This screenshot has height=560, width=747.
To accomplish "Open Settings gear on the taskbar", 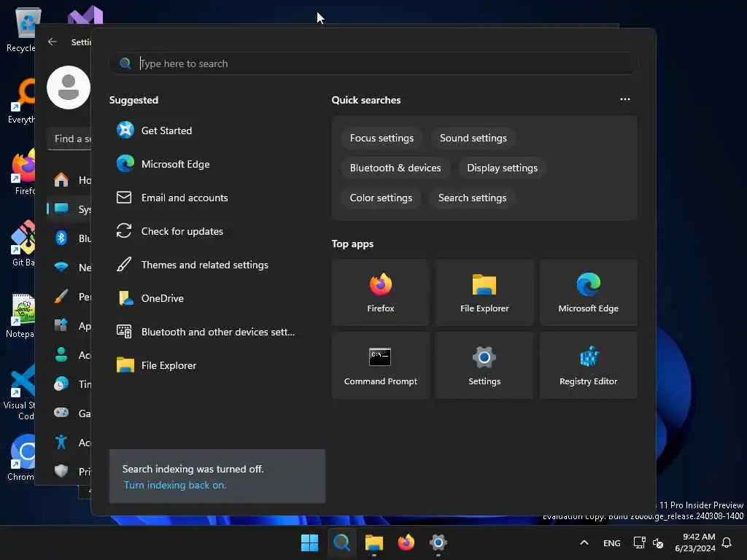I will click(438, 542).
